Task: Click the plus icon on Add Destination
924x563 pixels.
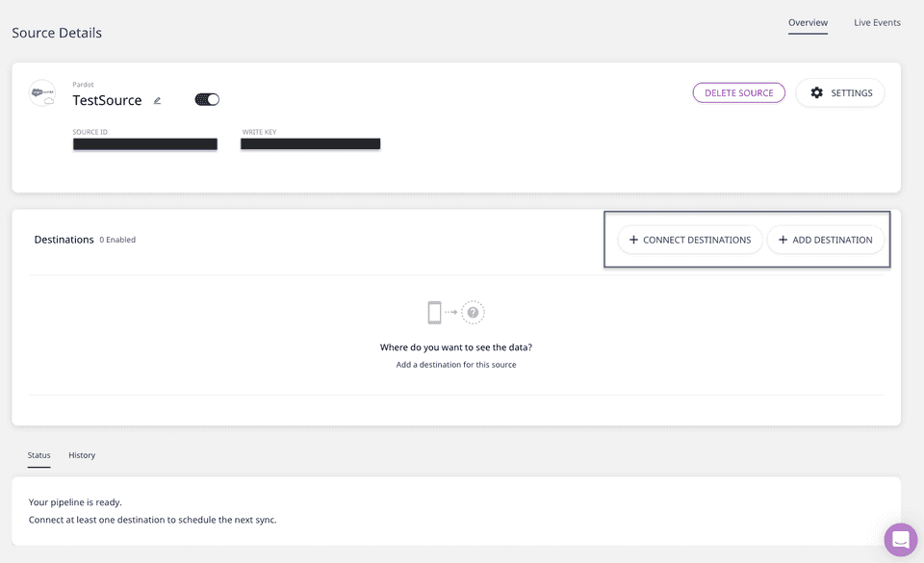Action: click(783, 240)
